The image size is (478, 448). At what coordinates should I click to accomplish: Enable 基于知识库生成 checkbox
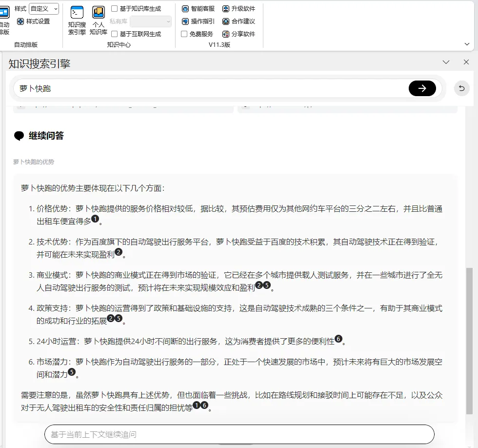[x=114, y=8]
